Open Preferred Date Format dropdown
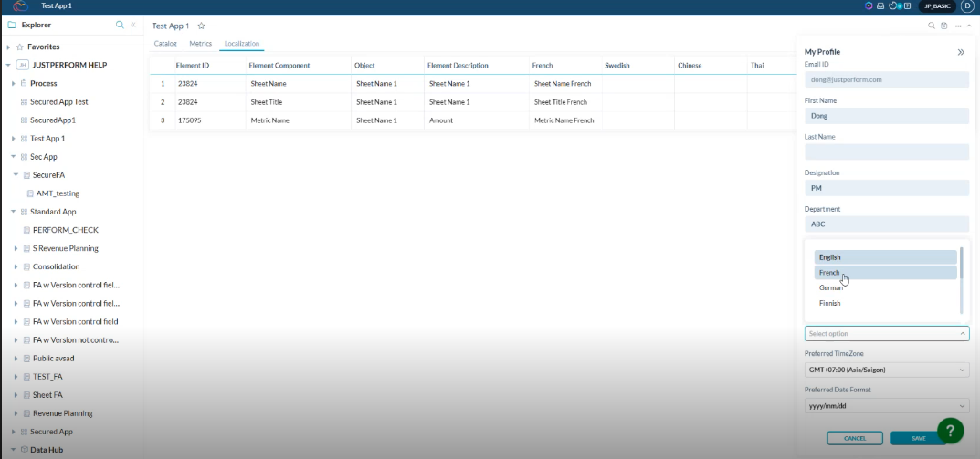 886,406
